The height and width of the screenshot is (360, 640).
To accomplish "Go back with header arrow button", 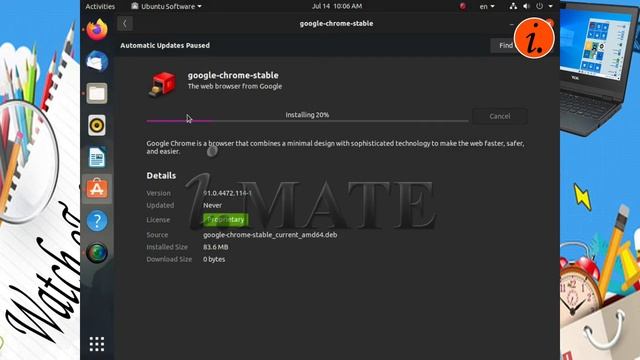I will click(125, 23).
